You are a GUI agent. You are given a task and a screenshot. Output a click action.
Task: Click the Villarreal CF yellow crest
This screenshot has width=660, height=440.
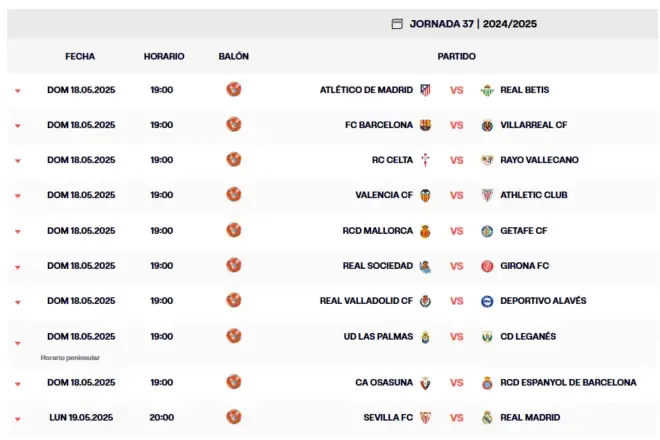(x=487, y=125)
